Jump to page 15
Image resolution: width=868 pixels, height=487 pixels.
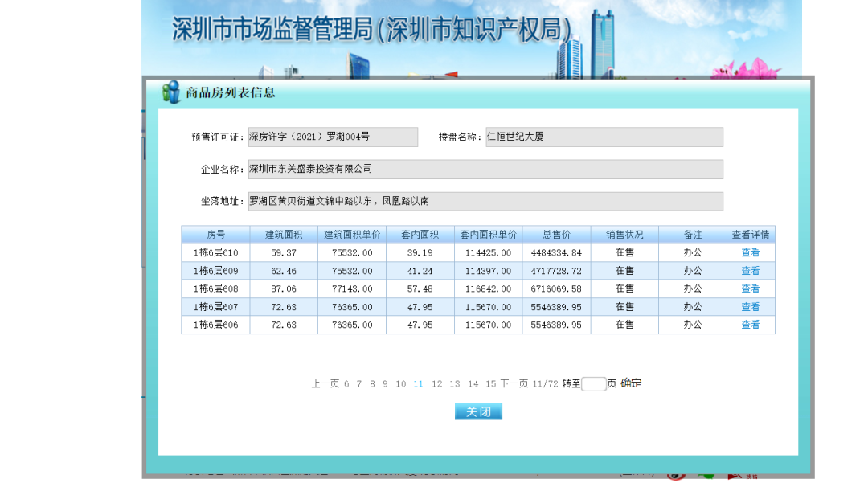click(490, 384)
